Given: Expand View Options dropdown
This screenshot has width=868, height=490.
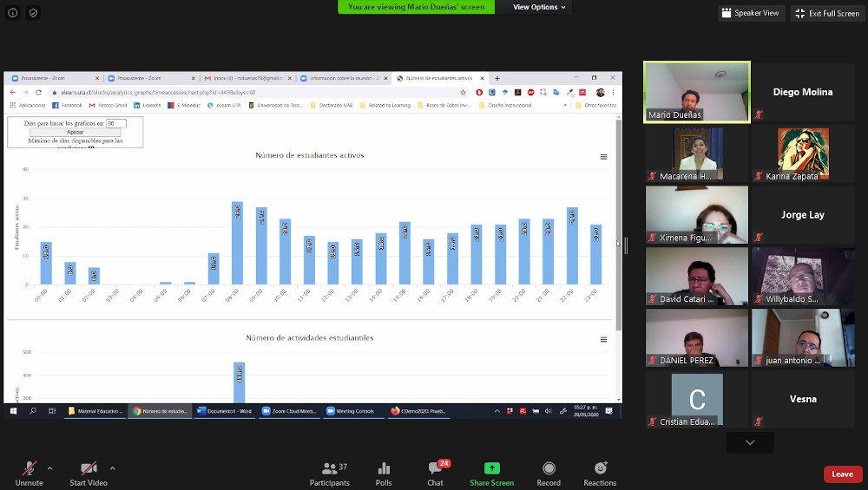Looking at the screenshot, I should (x=539, y=7).
